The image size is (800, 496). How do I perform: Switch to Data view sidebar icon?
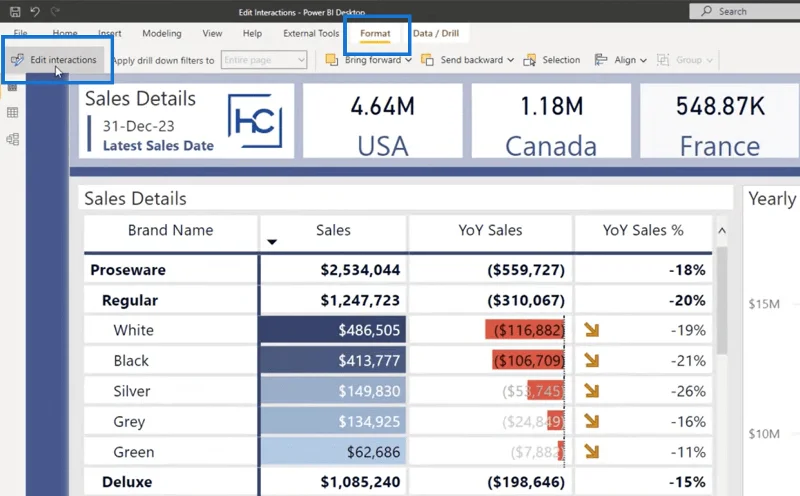(12, 112)
